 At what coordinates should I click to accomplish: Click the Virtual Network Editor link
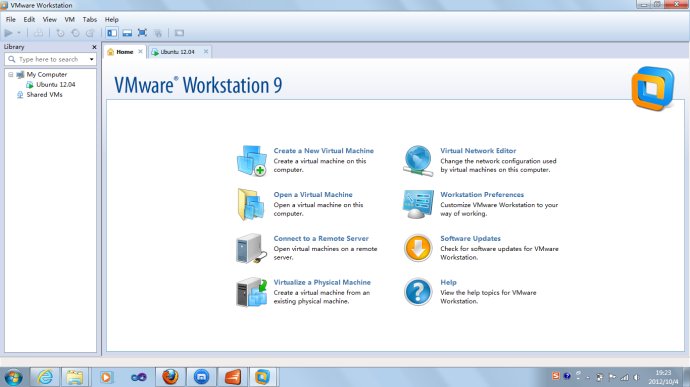pyautogui.click(x=478, y=151)
